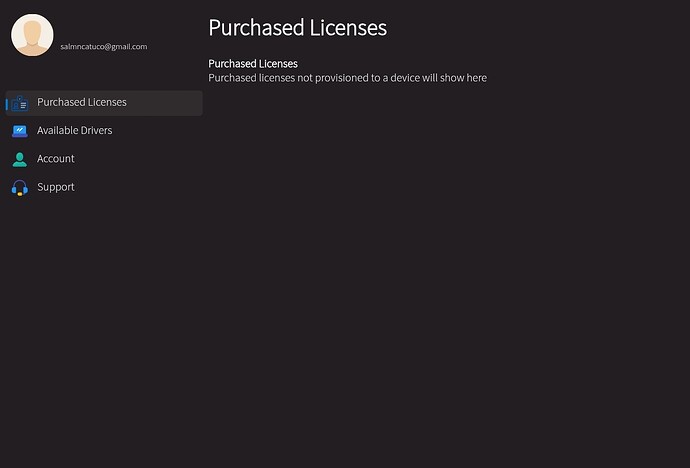Open the Support page label

(55, 187)
